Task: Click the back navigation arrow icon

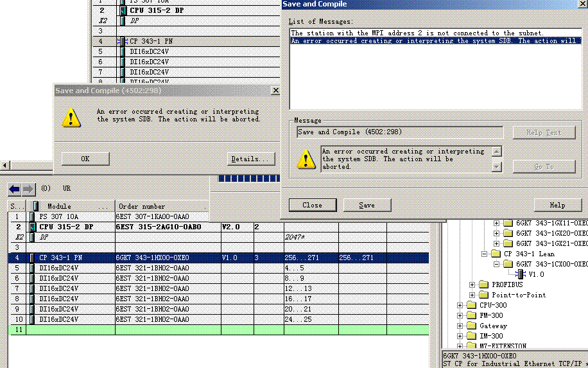Action: click(x=14, y=189)
